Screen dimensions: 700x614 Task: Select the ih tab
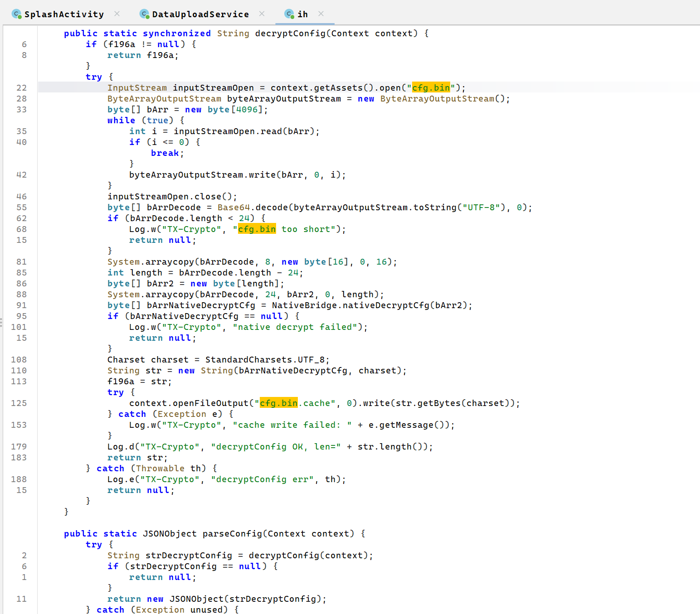tap(302, 14)
